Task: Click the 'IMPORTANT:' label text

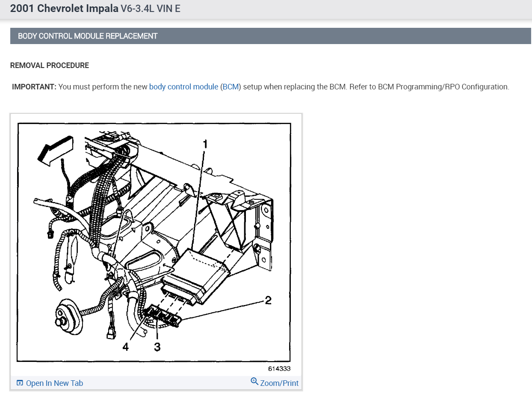Action: click(x=34, y=87)
